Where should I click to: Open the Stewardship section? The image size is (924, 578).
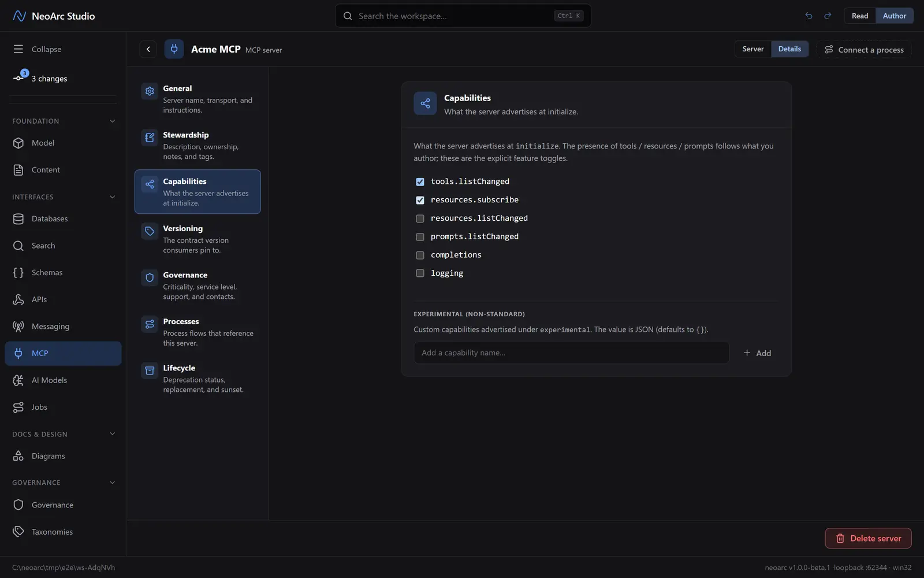tap(198, 145)
